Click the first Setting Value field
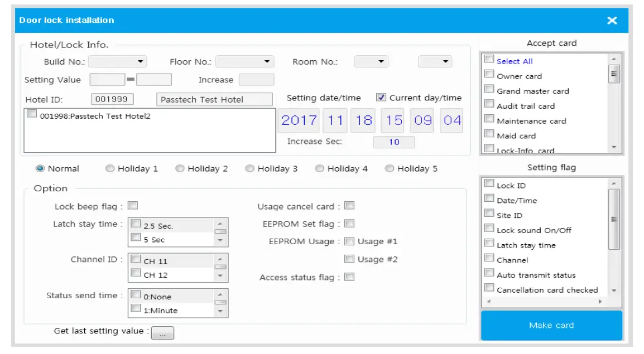 [107, 80]
